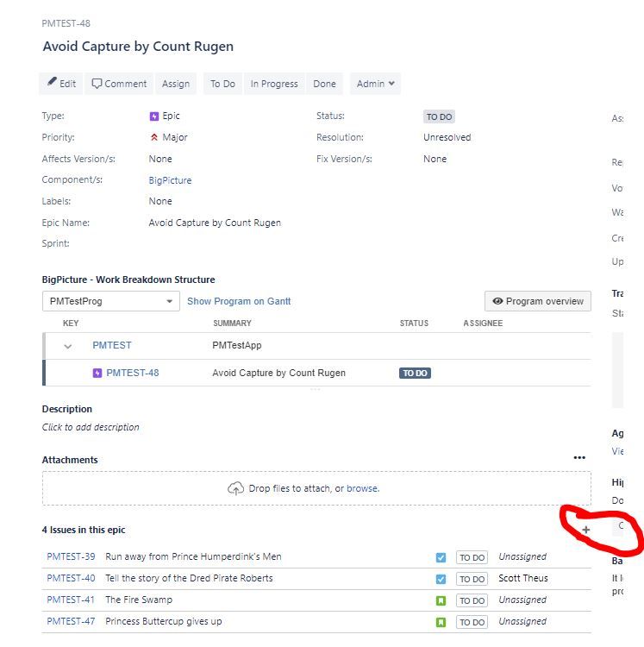Click summary 'Tell the story of the Dred Pirate Roberts'
Image resolution: width=644 pixels, height=647 pixels.
(x=190, y=578)
